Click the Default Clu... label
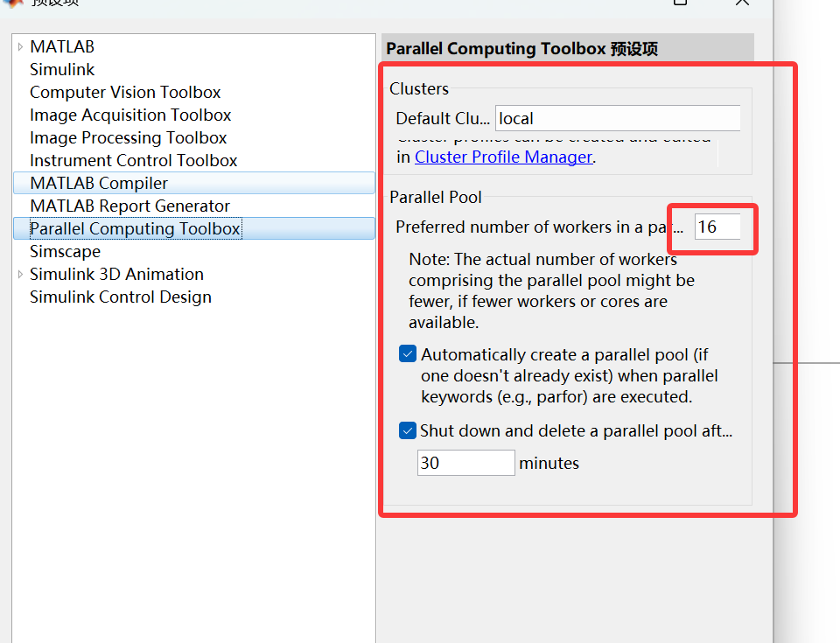 tap(443, 118)
